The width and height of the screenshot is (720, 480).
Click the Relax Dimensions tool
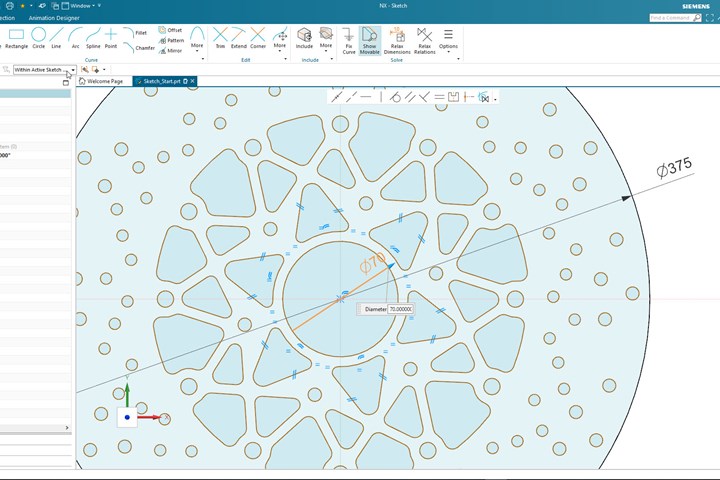pyautogui.click(x=397, y=41)
